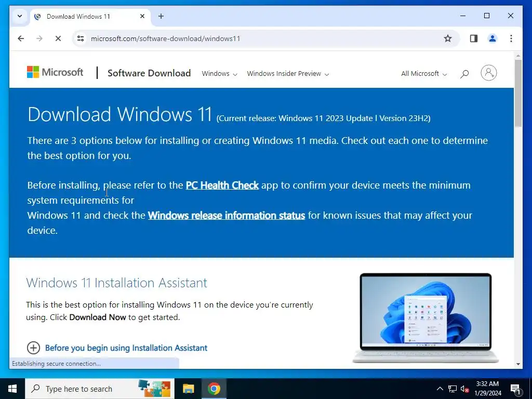Click the plus circle expander icon

tap(33, 348)
